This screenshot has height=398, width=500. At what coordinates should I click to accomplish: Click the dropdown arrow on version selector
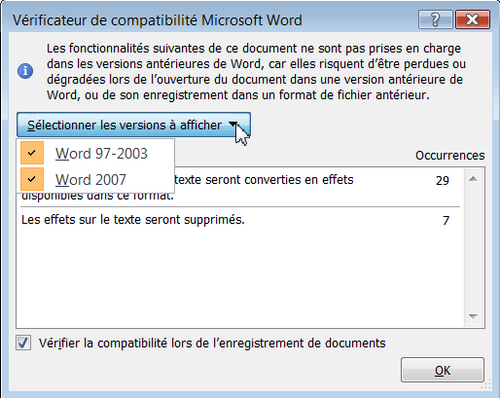(234, 125)
